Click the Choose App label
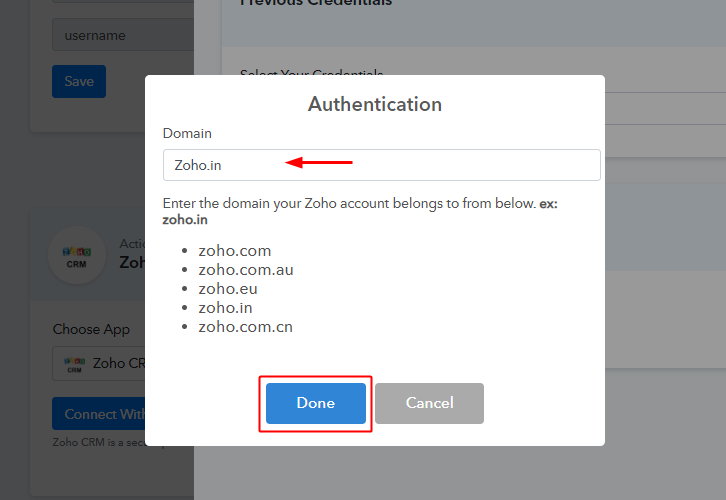The image size is (726, 500). pyautogui.click(x=91, y=329)
